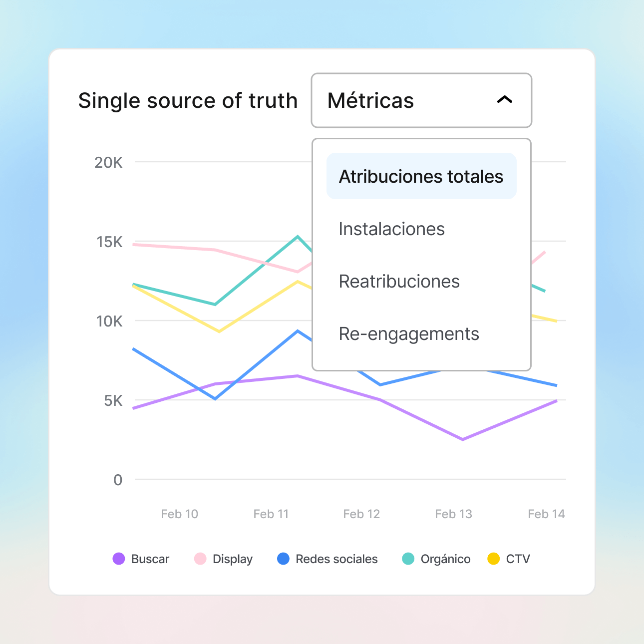Toggle the Display series label

(x=232, y=559)
